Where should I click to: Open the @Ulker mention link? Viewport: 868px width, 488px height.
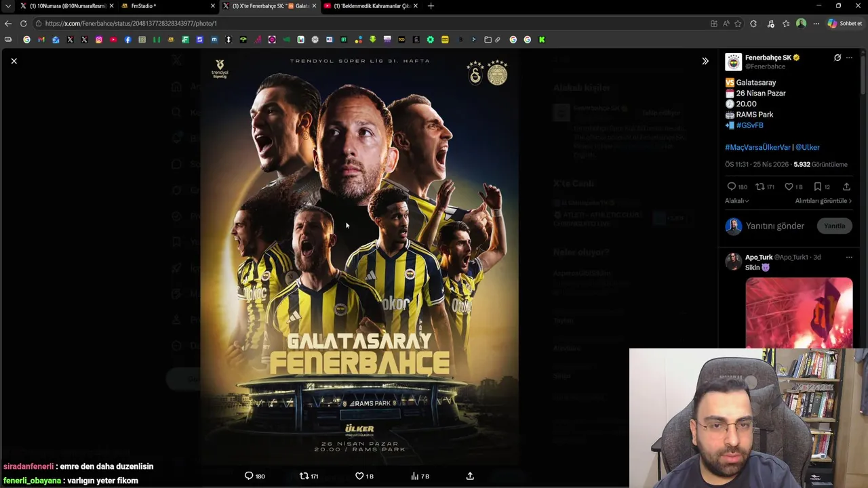pos(807,147)
